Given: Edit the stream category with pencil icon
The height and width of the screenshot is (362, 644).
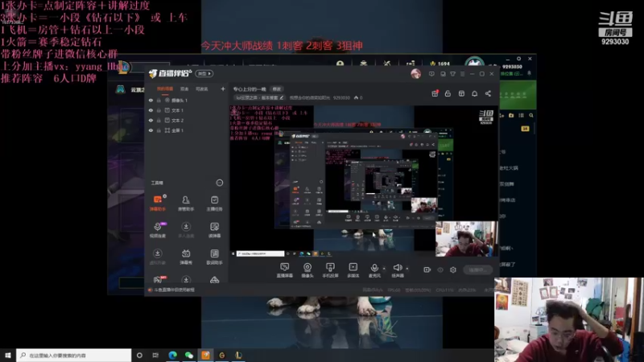Looking at the screenshot, I should pyautogui.click(x=281, y=97).
